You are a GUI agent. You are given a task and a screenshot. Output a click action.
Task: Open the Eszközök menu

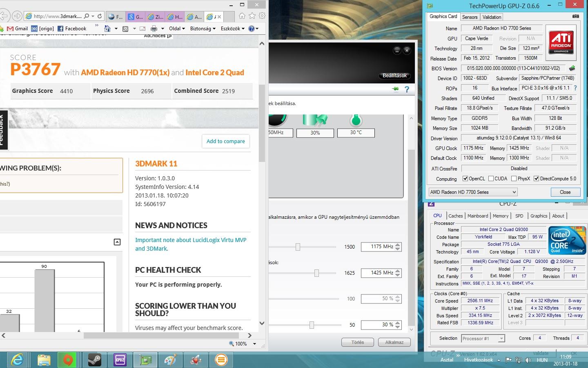point(232,29)
